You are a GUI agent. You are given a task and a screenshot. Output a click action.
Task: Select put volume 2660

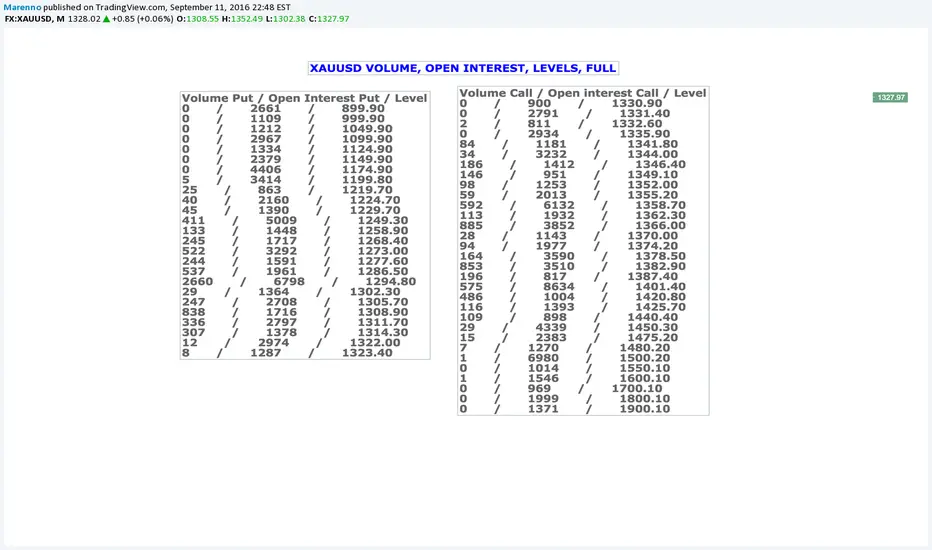(197, 281)
